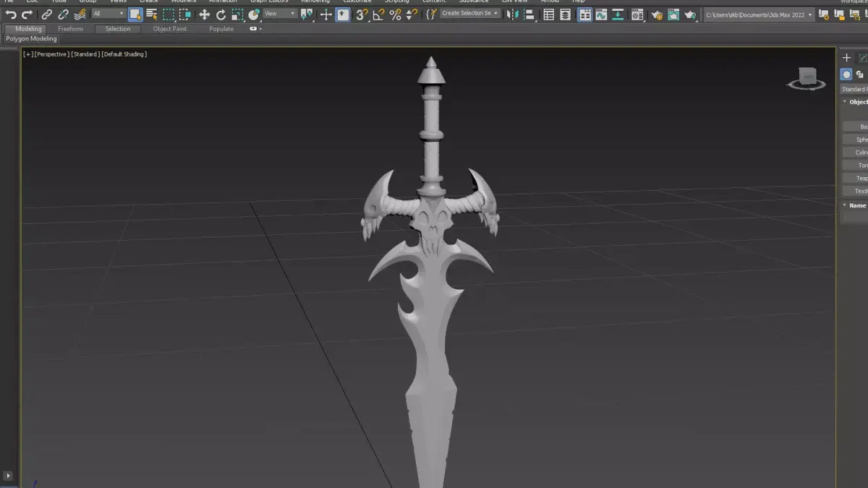This screenshot has height=488, width=868.
Task: Select the Scale tool
Action: [237, 14]
